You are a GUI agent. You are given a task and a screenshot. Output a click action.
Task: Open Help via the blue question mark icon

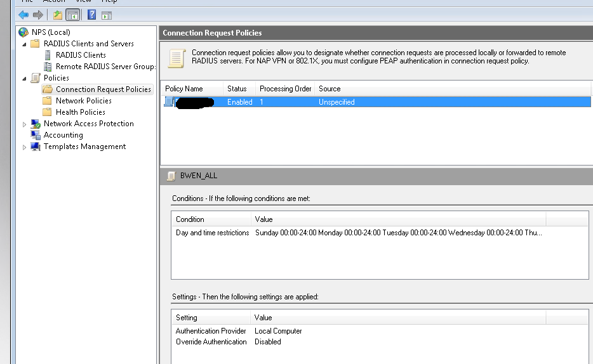92,15
